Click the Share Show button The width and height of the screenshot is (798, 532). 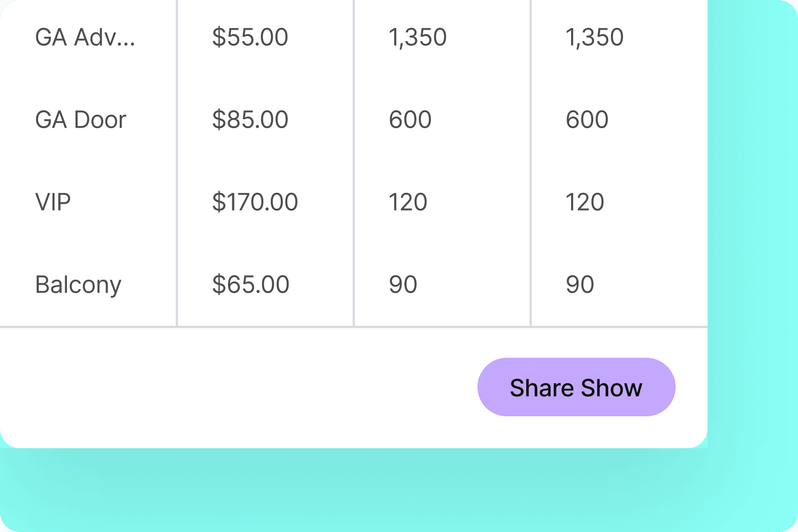pyautogui.click(x=576, y=387)
